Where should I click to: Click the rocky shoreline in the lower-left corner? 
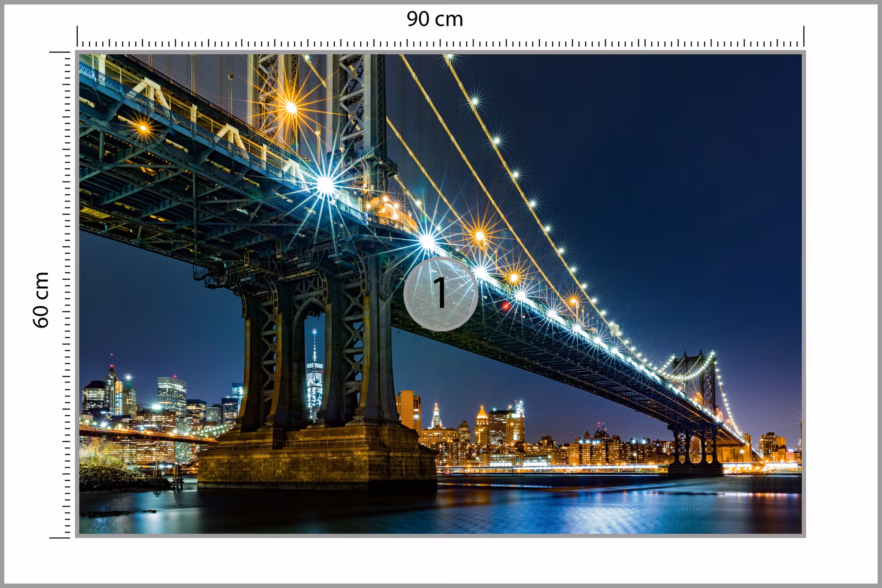119,478
